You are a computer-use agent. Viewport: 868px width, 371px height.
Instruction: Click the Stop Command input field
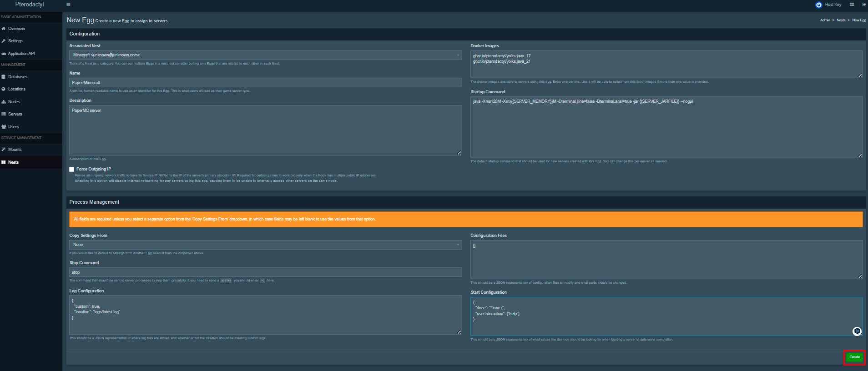(266, 272)
